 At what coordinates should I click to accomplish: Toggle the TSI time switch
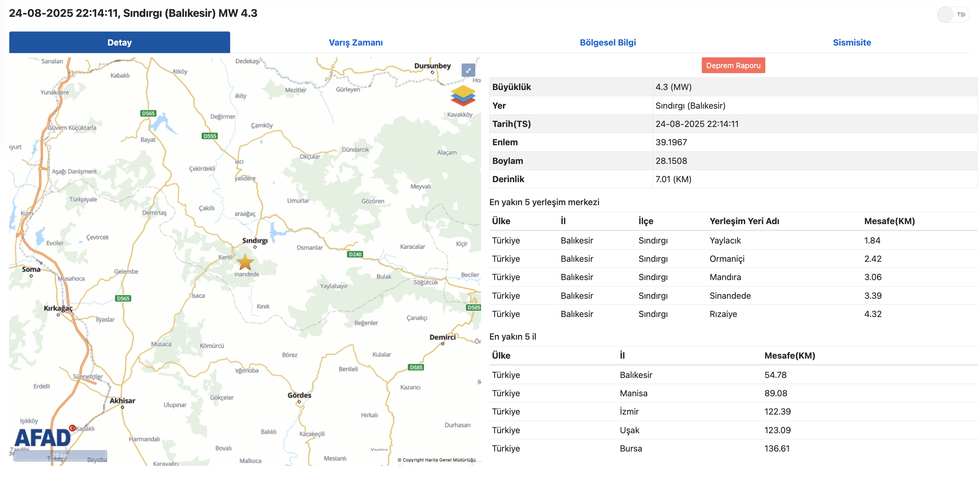pyautogui.click(x=953, y=15)
